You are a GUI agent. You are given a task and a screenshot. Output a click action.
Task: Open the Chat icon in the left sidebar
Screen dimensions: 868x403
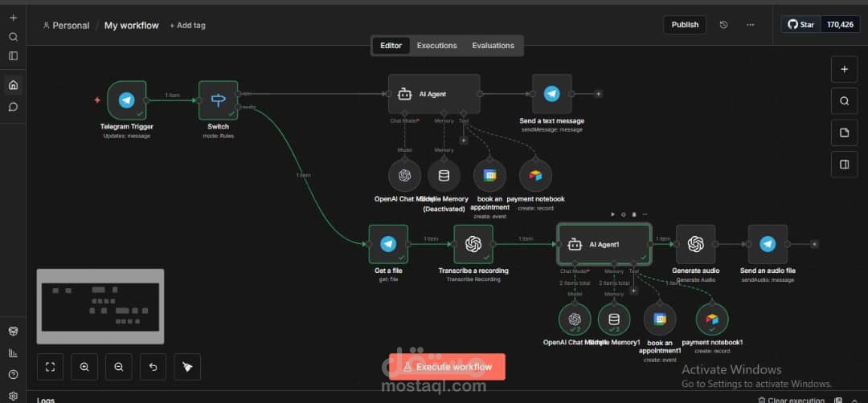14,107
